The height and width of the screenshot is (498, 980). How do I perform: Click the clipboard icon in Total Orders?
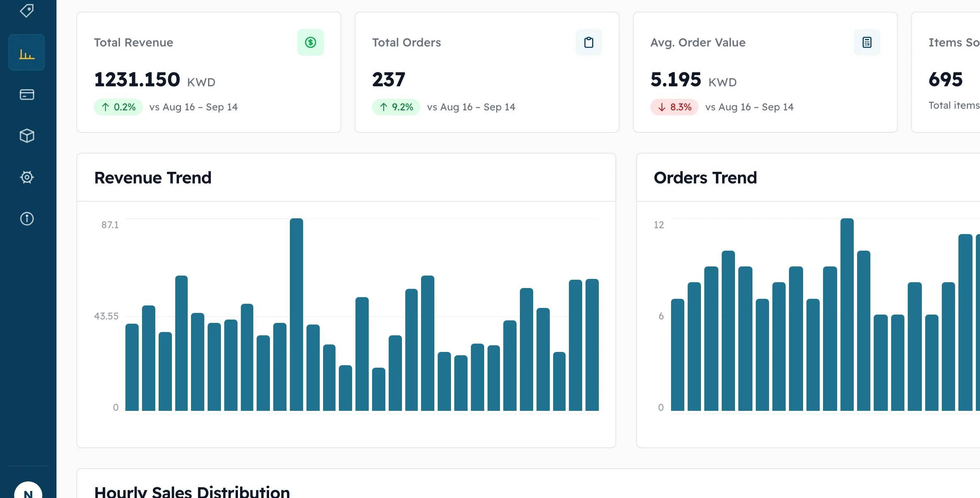pyautogui.click(x=589, y=42)
